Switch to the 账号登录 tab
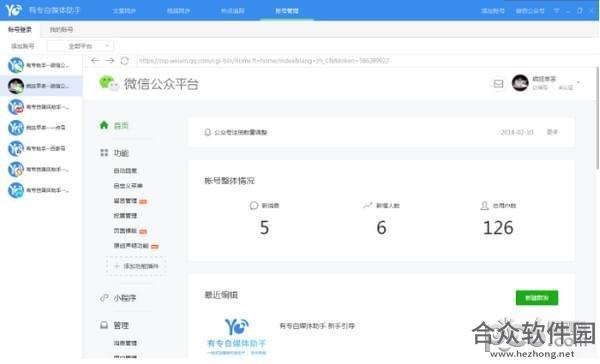Image resolution: width=600 pixels, height=364 pixels. coord(20,29)
